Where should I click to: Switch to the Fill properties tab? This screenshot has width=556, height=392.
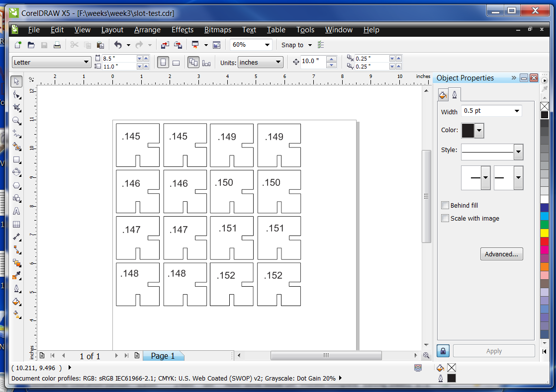tap(443, 94)
